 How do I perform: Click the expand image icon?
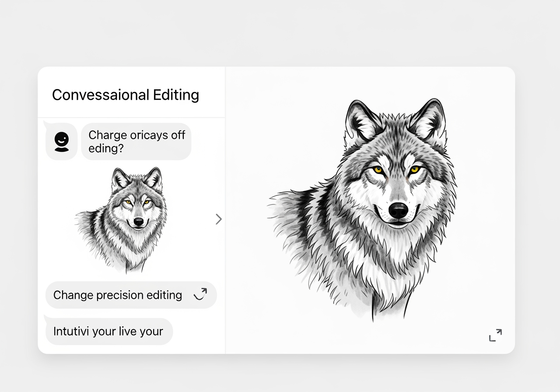495,335
